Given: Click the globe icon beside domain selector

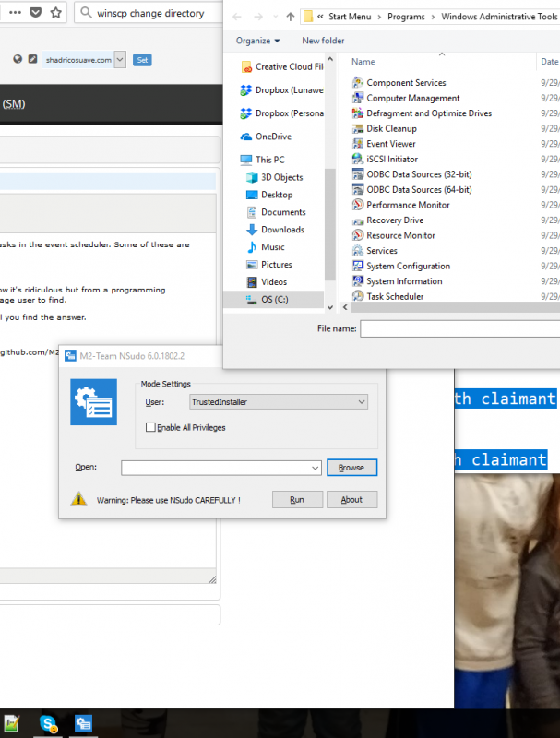Looking at the screenshot, I should [x=18, y=59].
